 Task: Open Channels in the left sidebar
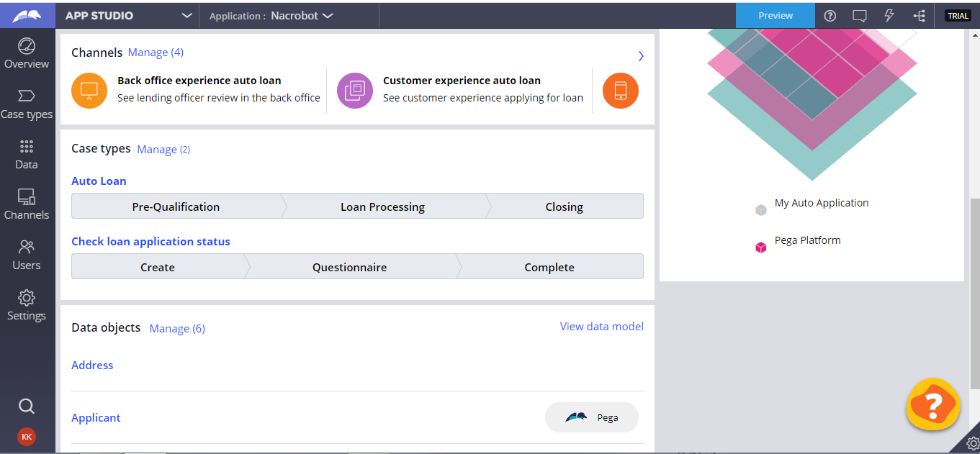(27, 205)
